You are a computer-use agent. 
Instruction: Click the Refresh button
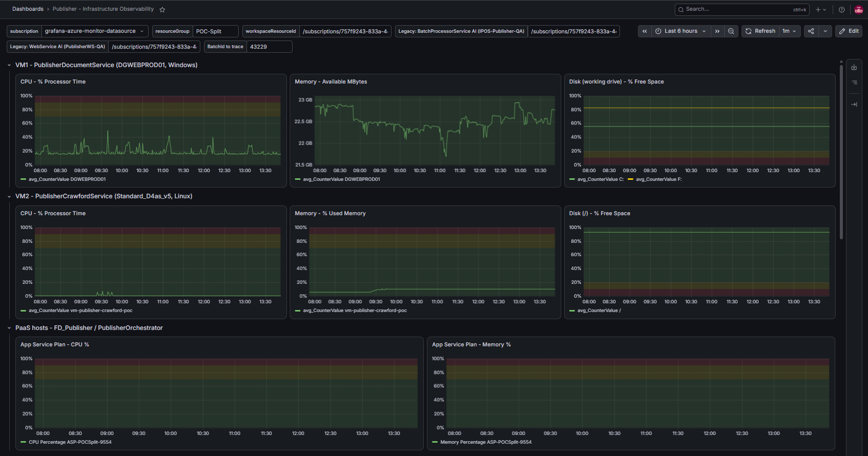point(760,31)
